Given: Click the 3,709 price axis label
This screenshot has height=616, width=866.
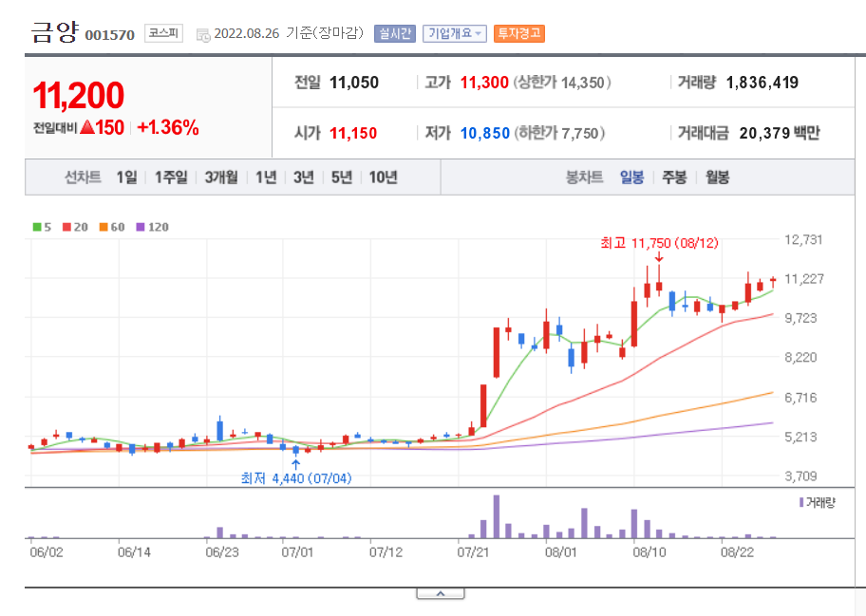Looking at the screenshot, I should pos(800,476).
